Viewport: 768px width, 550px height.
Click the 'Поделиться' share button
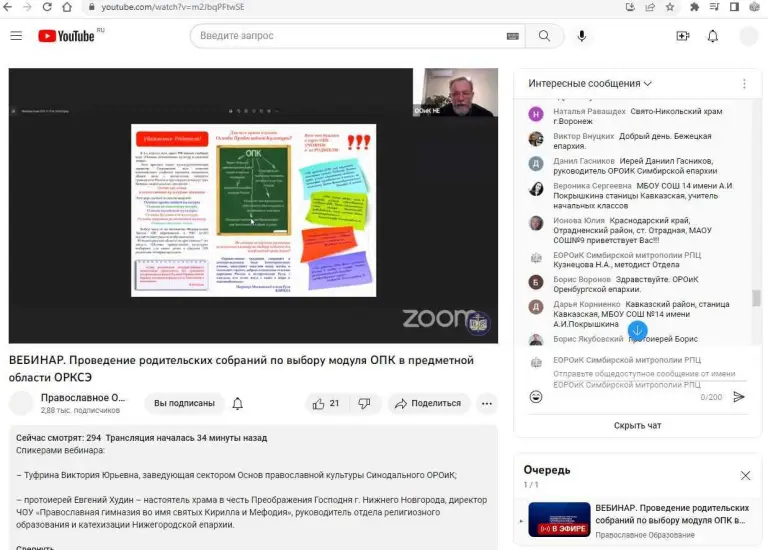click(429, 403)
